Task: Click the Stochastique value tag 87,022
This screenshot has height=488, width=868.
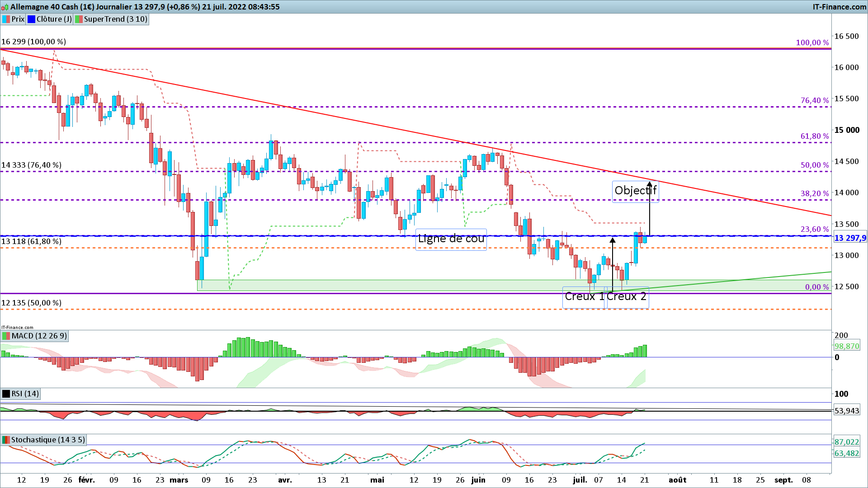Action: pos(846,442)
